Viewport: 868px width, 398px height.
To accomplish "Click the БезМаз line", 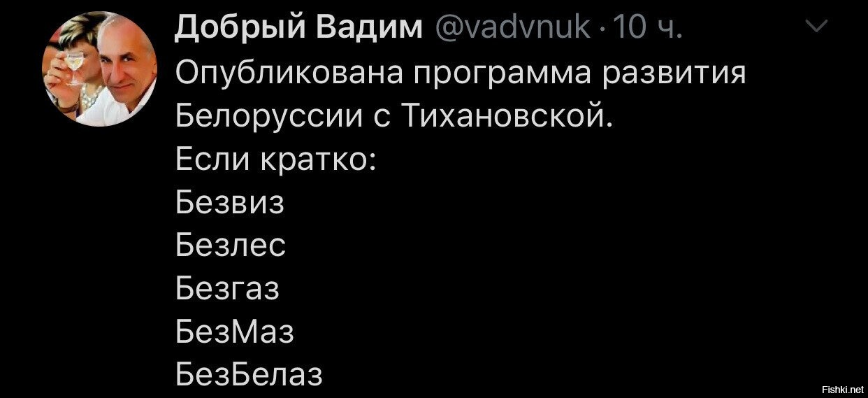I will click(x=234, y=332).
